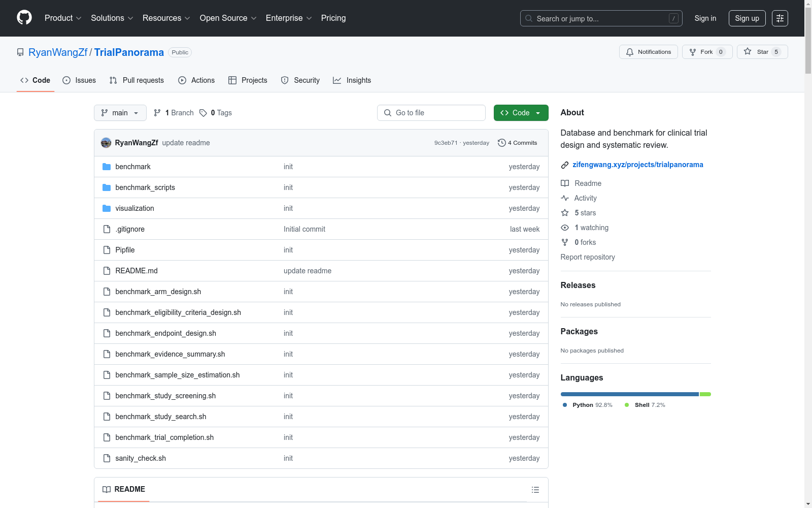Switch to the Issues tab
Viewport: 812px width, 508px height.
click(x=79, y=80)
